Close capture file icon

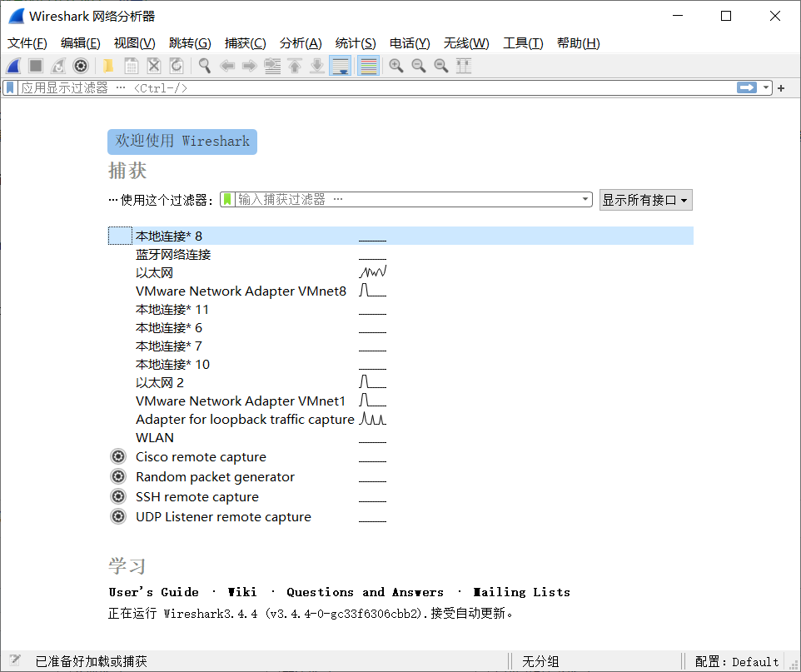click(154, 66)
